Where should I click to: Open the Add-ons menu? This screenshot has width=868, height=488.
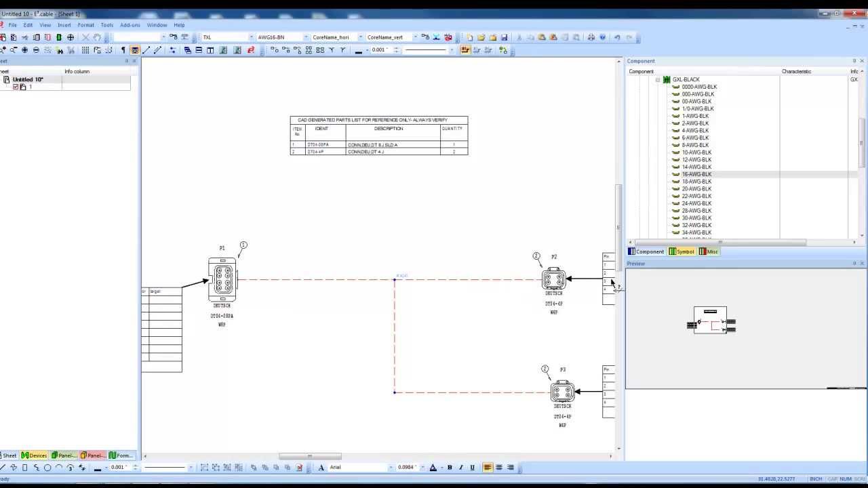click(x=130, y=25)
